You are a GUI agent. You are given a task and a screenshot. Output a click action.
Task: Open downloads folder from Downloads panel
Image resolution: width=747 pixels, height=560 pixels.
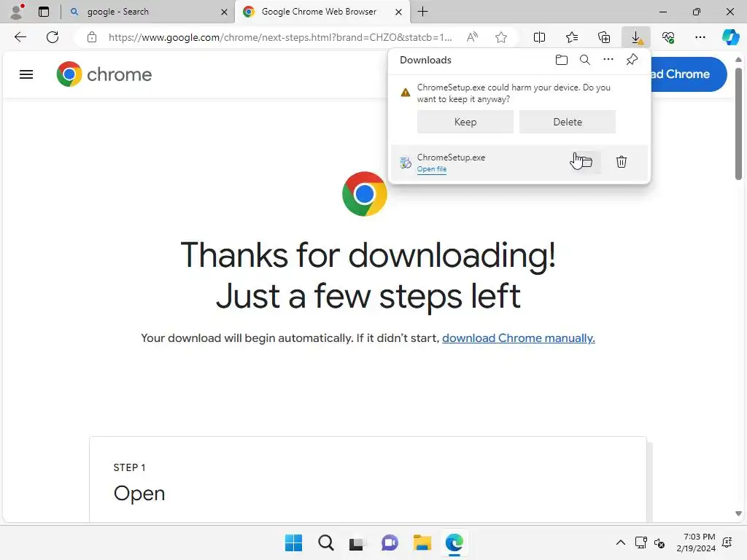[x=562, y=60]
